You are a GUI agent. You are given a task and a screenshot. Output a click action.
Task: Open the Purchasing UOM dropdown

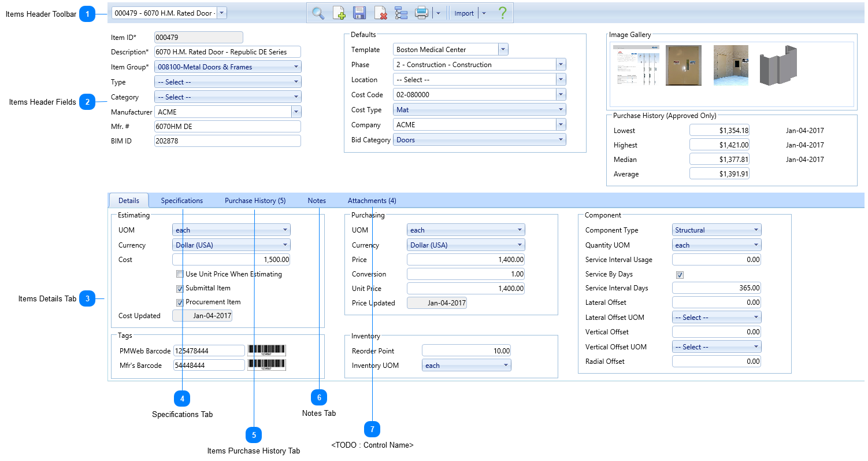pos(466,230)
